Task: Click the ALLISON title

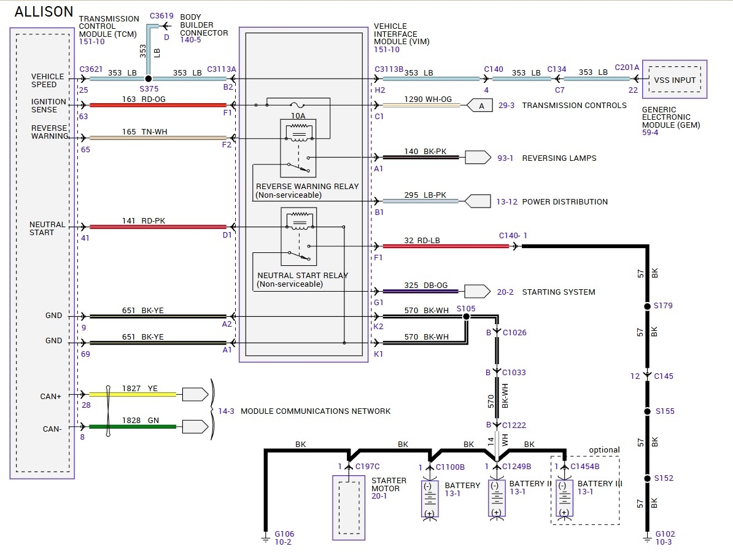Action: pyautogui.click(x=44, y=12)
